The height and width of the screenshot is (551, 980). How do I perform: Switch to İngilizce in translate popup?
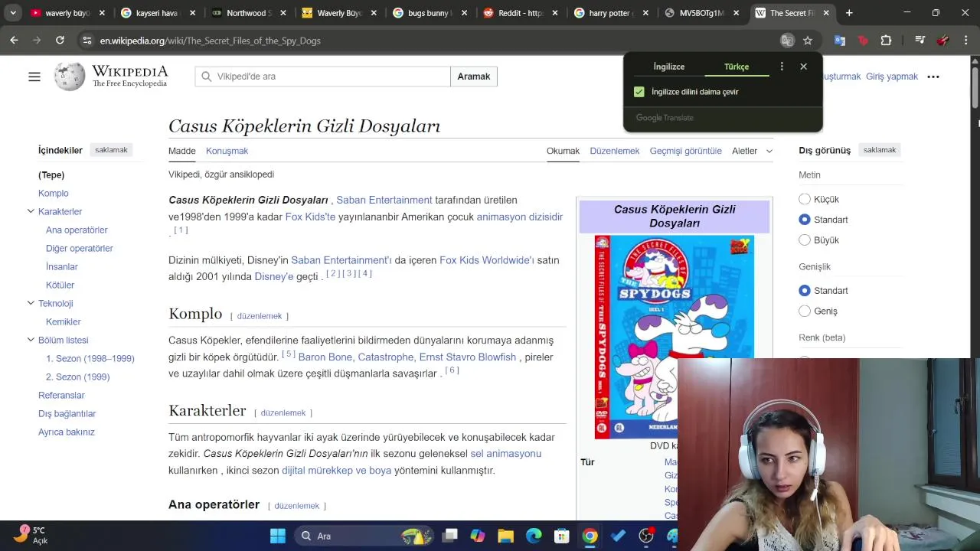669,67
